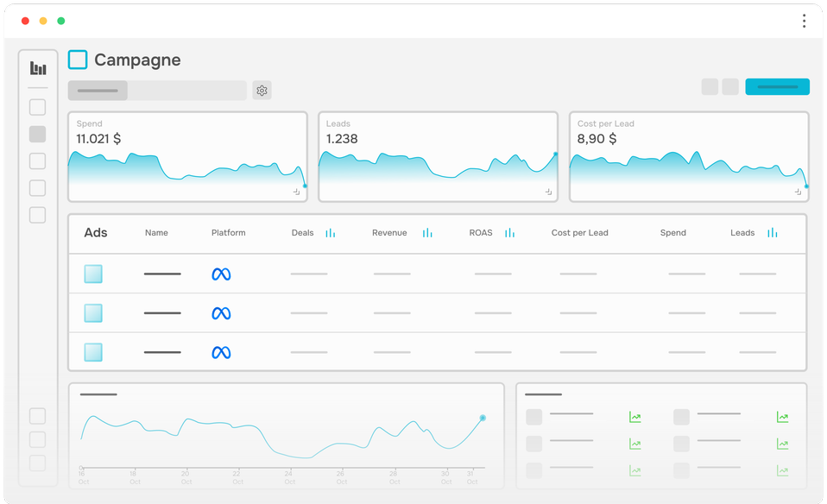Expand the Leads card chart
827x504 pixels.
(x=548, y=192)
